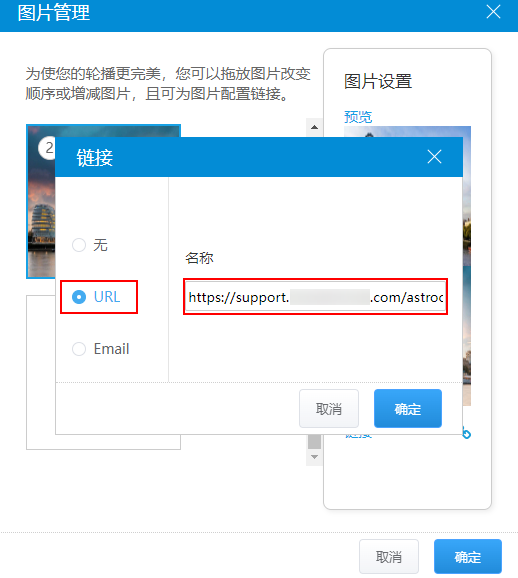
Task: Open the 预览 link in 图片设置
Action: click(358, 117)
